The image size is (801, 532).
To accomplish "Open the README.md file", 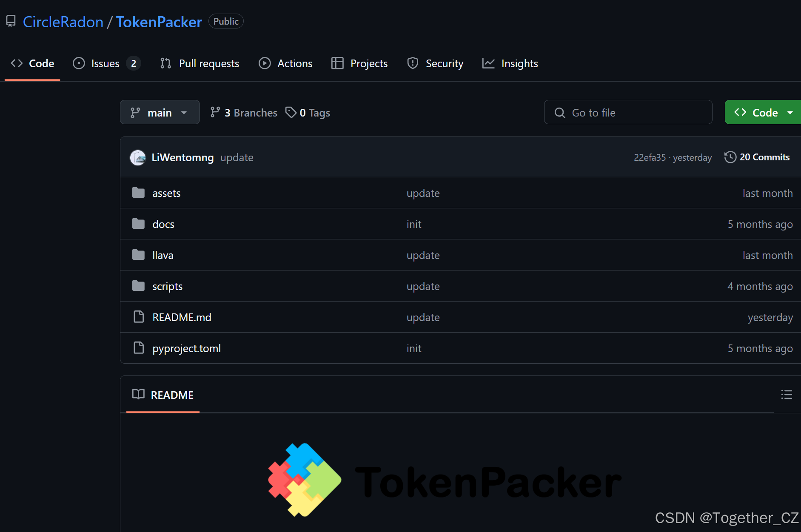I will tap(182, 317).
